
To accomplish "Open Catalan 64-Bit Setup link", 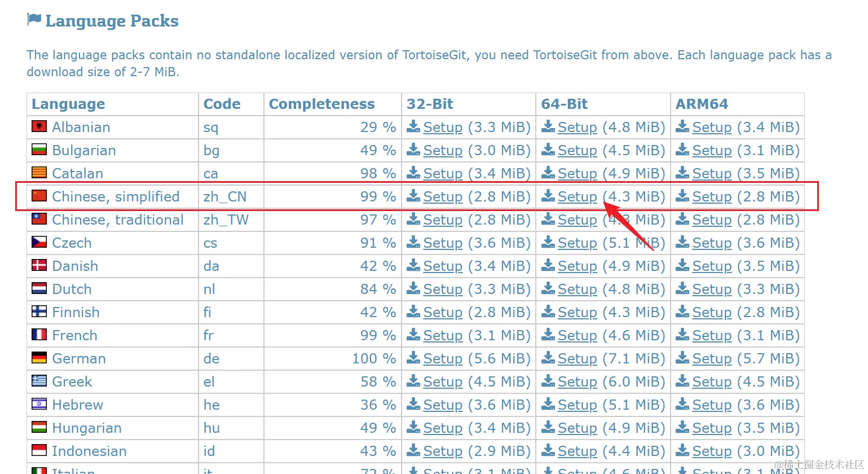I will [577, 173].
